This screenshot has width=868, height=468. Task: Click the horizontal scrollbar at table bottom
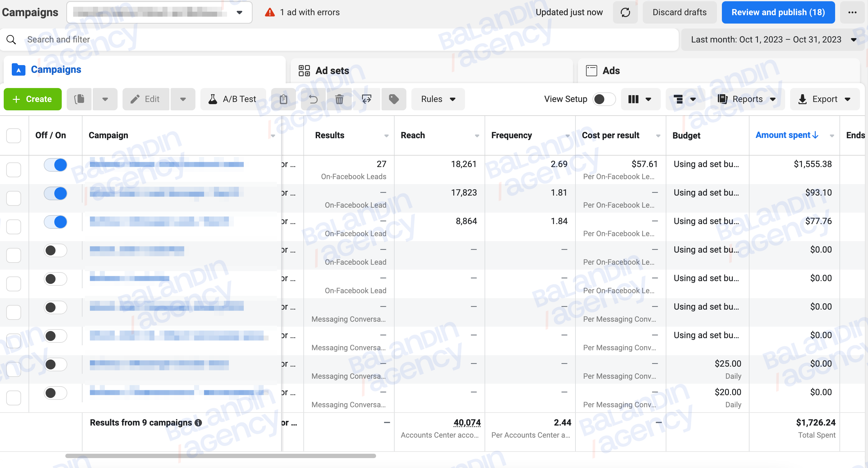click(x=221, y=456)
